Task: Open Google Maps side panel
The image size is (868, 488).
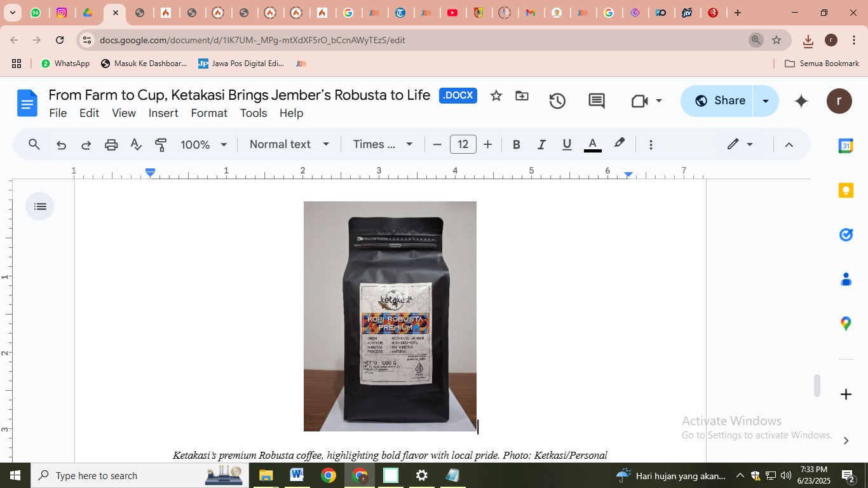Action: pos(846,324)
